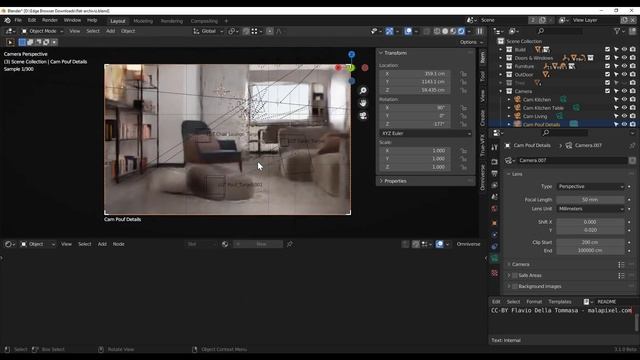The width and height of the screenshot is (640, 360).
Task: Open the Object Mode dropdown in 3D viewport
Action: coord(42,31)
